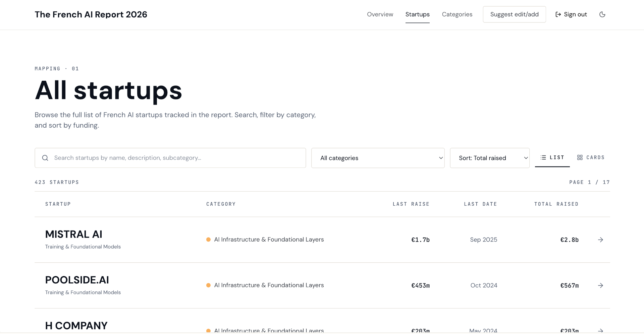Click the list view lines icon
The image size is (644, 334).
click(543, 157)
